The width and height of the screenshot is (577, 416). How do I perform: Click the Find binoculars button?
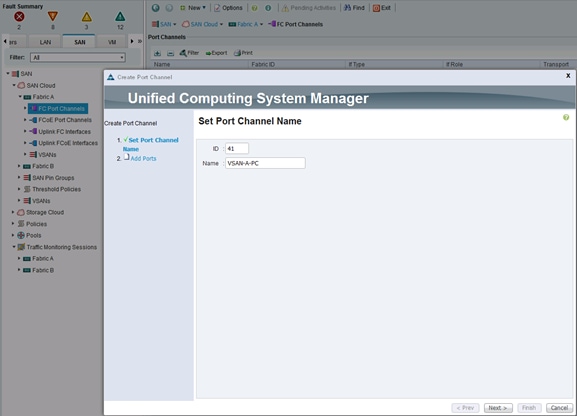pyautogui.click(x=354, y=8)
